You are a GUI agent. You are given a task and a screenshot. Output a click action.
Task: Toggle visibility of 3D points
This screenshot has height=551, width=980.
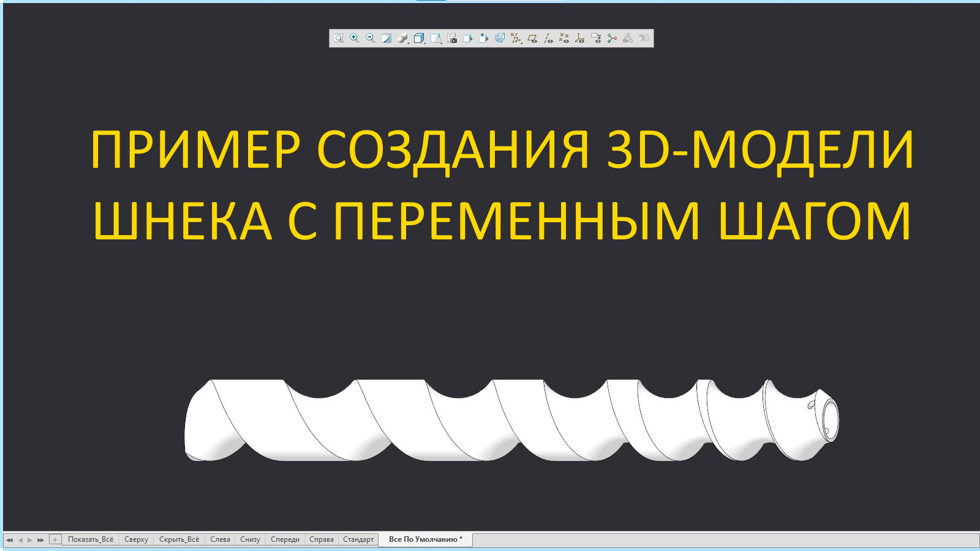pos(564,37)
